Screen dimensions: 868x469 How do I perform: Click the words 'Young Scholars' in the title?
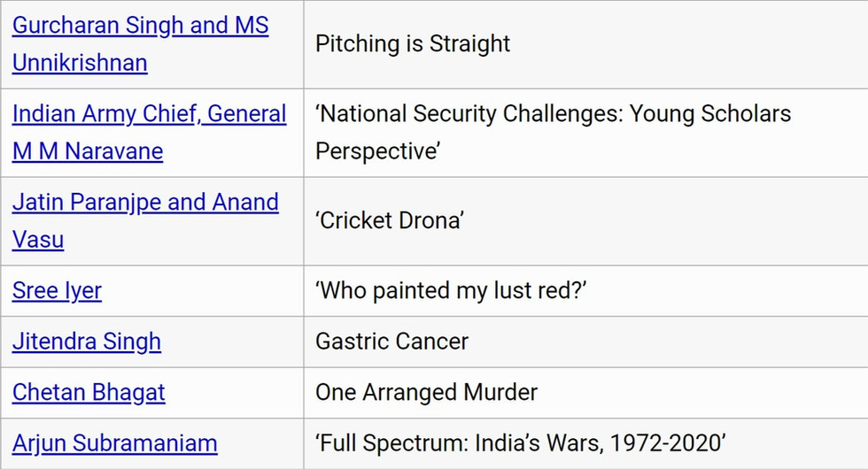point(710,114)
